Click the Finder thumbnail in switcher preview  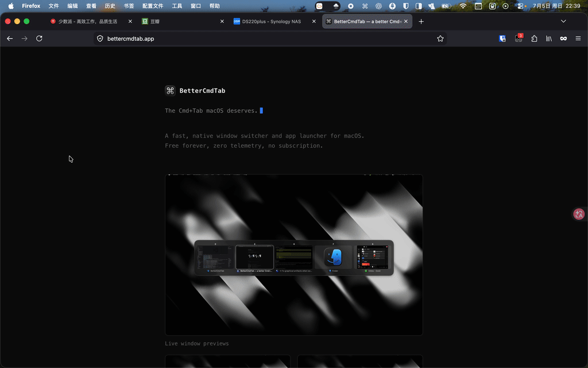333,257
